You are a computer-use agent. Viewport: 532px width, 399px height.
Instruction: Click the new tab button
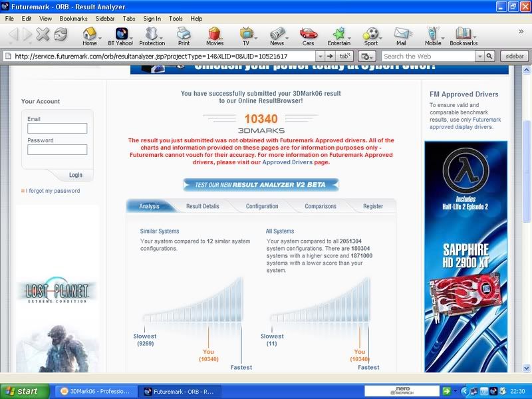(x=344, y=56)
